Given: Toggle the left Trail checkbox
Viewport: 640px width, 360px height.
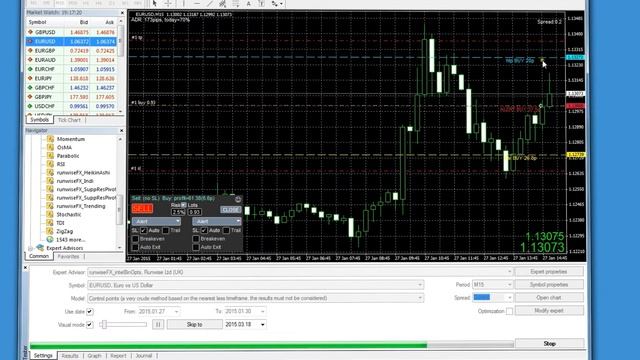Looking at the screenshot, I should pos(166,231).
